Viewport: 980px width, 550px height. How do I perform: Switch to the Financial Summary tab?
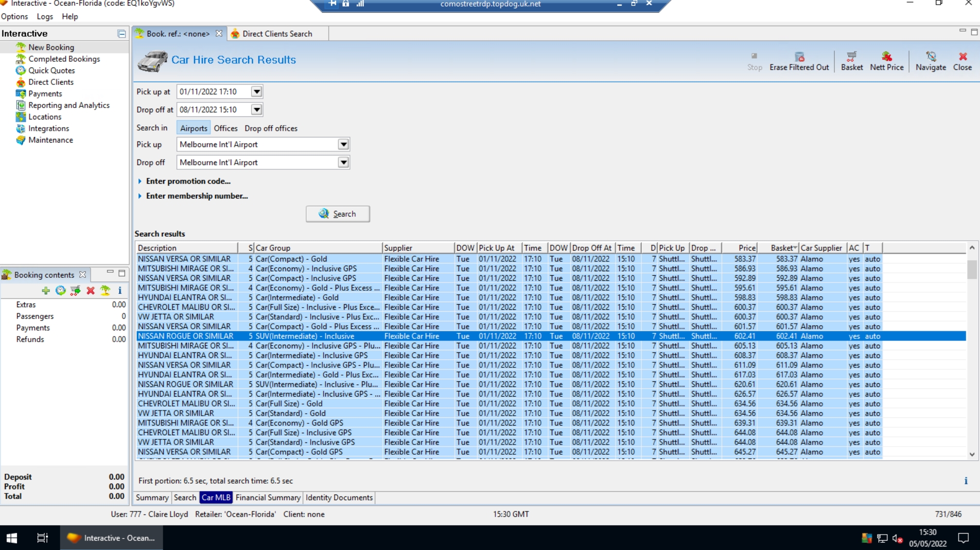pos(268,498)
